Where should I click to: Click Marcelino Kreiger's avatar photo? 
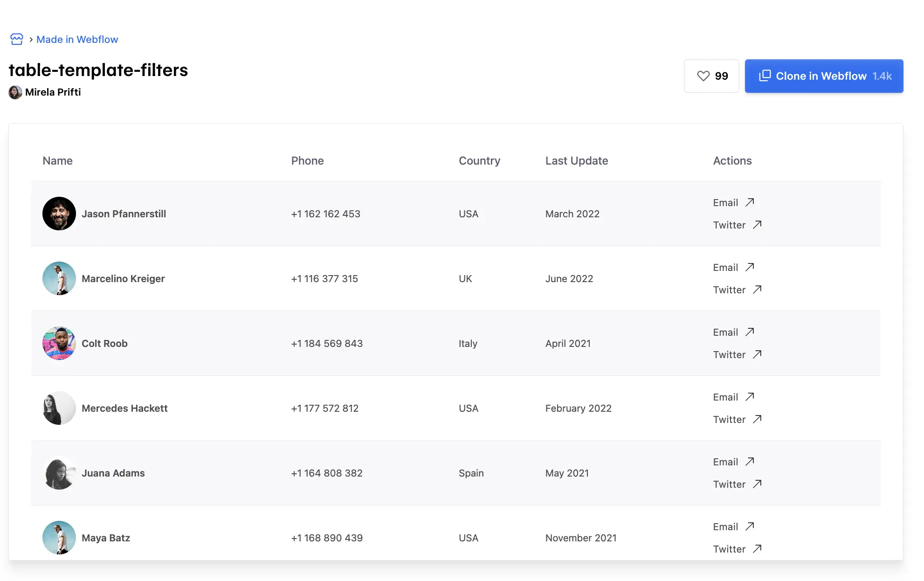pyautogui.click(x=59, y=278)
